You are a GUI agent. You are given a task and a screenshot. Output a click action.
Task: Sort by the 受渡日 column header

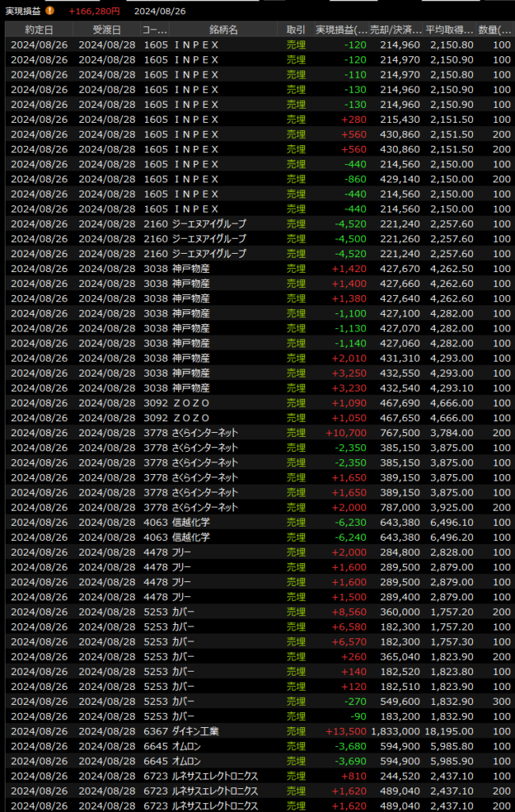click(107, 29)
